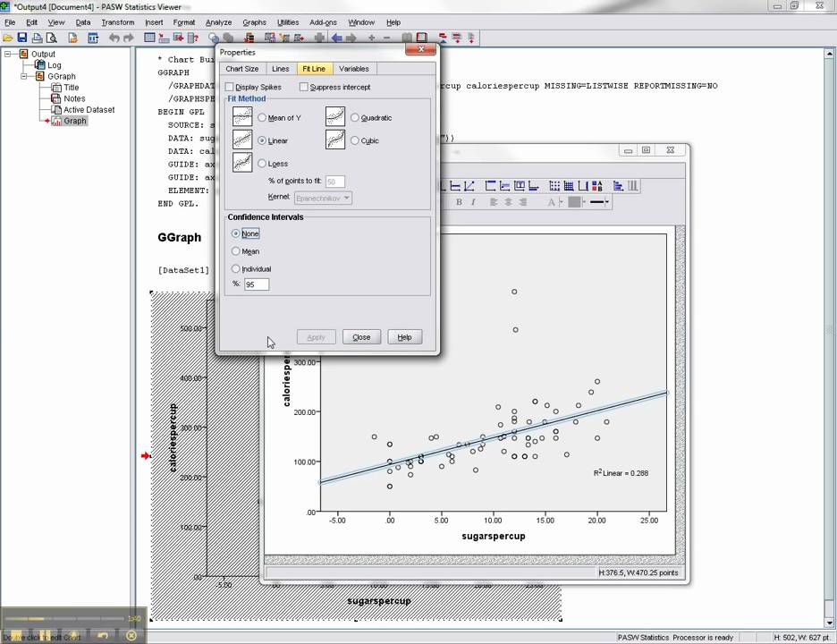Select the Mean of Y fit method
The width and height of the screenshot is (837, 644).
click(262, 117)
